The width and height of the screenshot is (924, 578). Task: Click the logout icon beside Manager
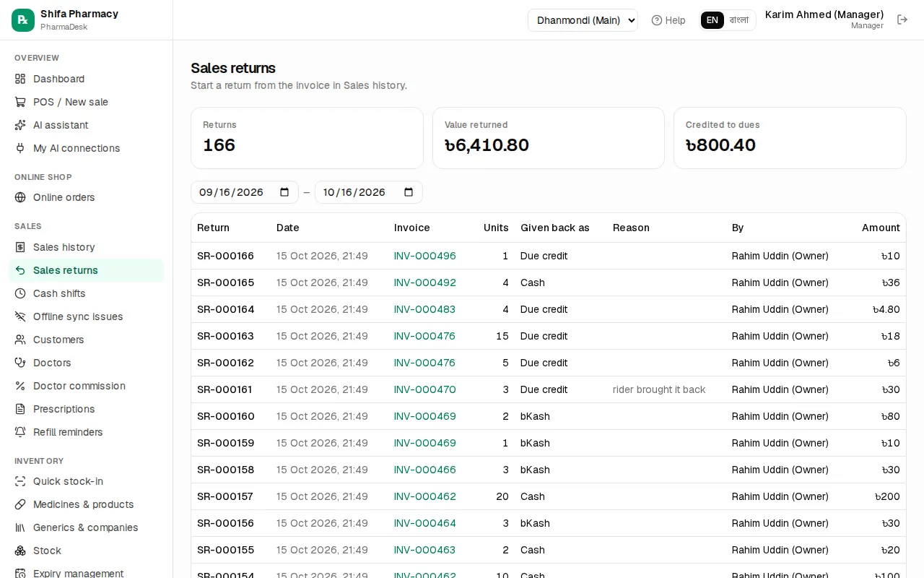point(902,20)
